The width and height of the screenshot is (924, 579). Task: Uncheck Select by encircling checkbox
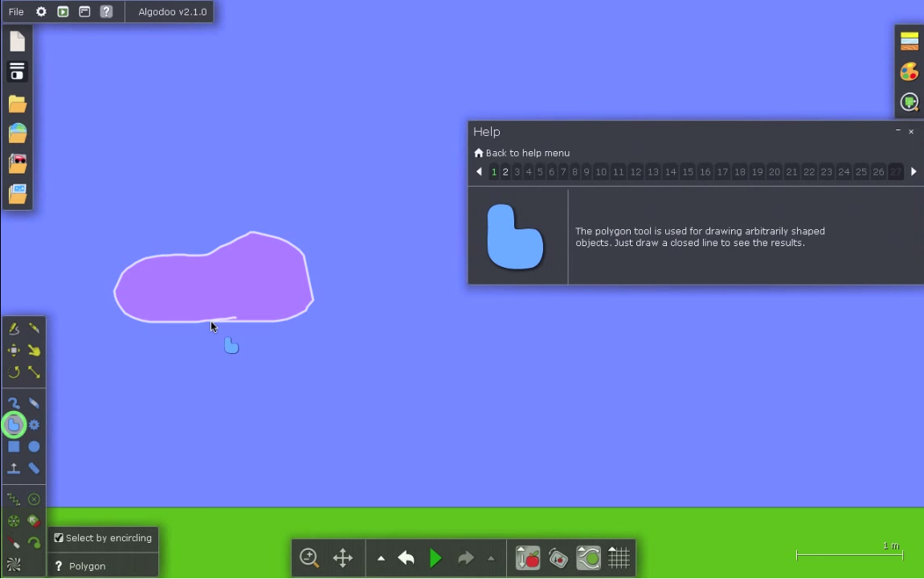pyautogui.click(x=59, y=538)
